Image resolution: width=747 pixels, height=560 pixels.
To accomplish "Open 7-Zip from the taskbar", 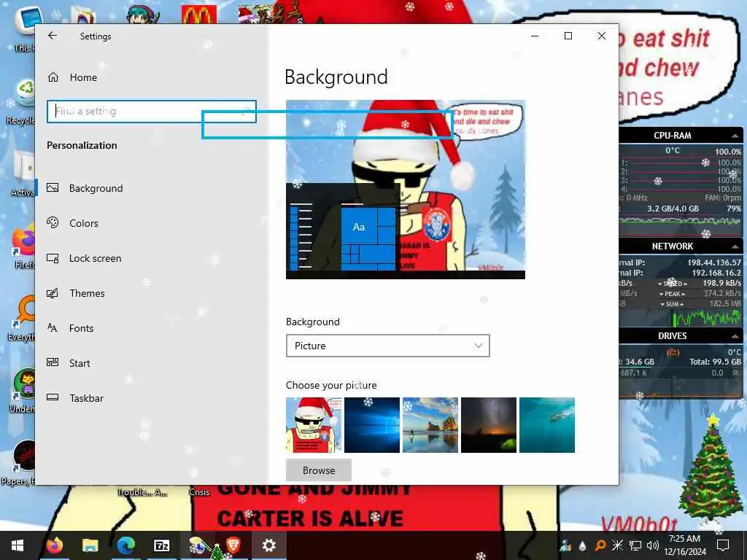I will [x=161, y=545].
